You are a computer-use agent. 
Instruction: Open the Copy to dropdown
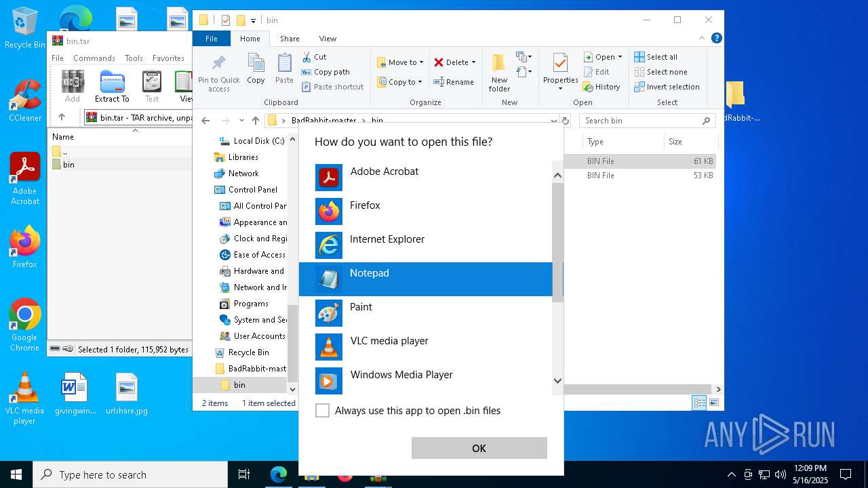[x=399, y=82]
